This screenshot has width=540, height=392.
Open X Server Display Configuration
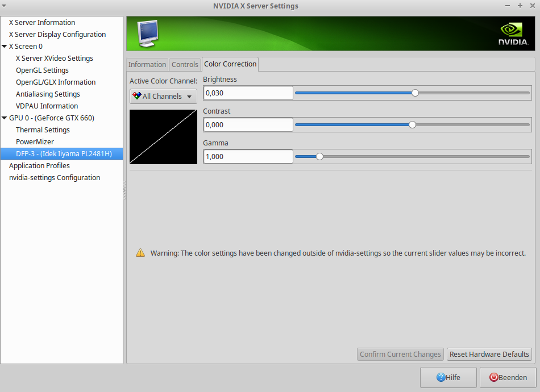[x=57, y=35]
